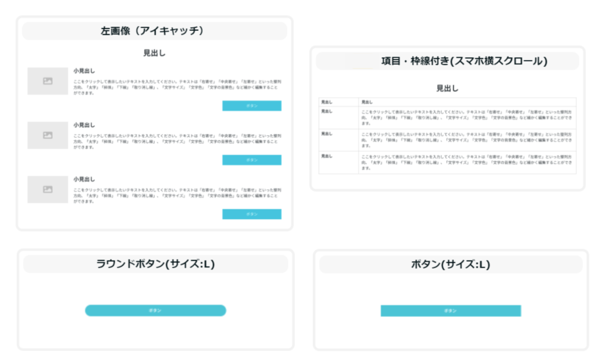Screen dimensions: 609x364
Task: Click the rounded ボタン under ラウンドボタン(サイズ:L)
Action: [155, 310]
